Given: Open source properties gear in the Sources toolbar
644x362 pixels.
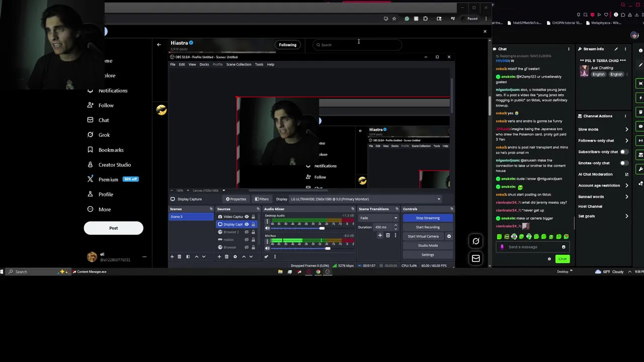Looking at the screenshot, I should [x=235, y=257].
